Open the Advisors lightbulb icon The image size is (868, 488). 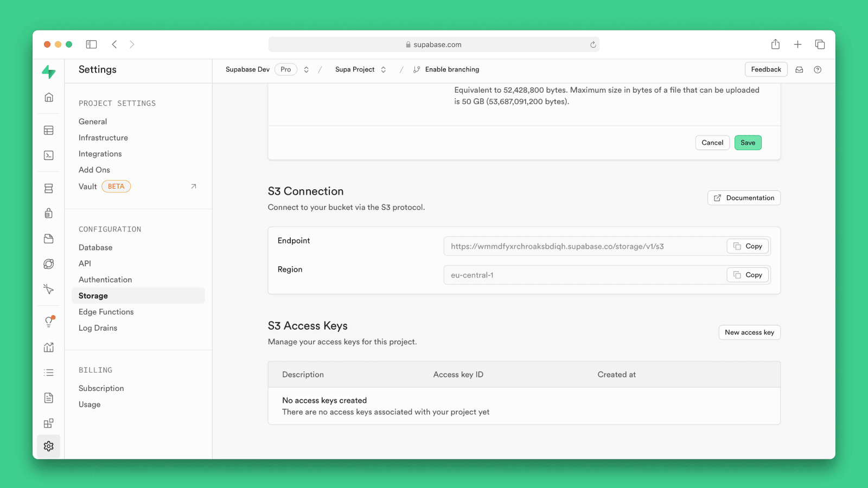49,322
